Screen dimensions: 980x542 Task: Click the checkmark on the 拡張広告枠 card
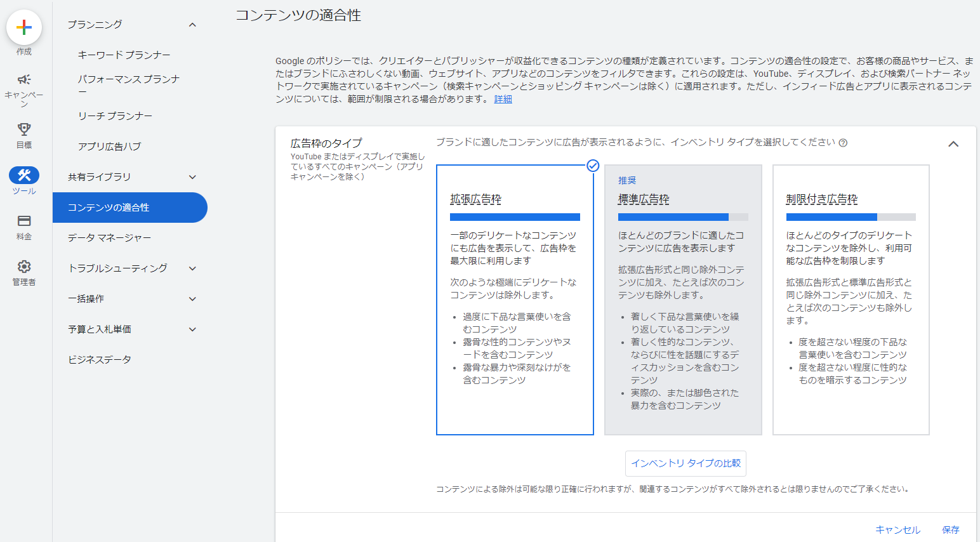[x=593, y=166]
